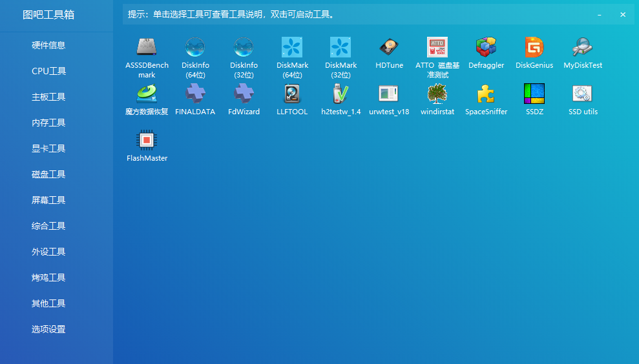Click the SSDZ icon
639x364 pixels.
(534, 94)
